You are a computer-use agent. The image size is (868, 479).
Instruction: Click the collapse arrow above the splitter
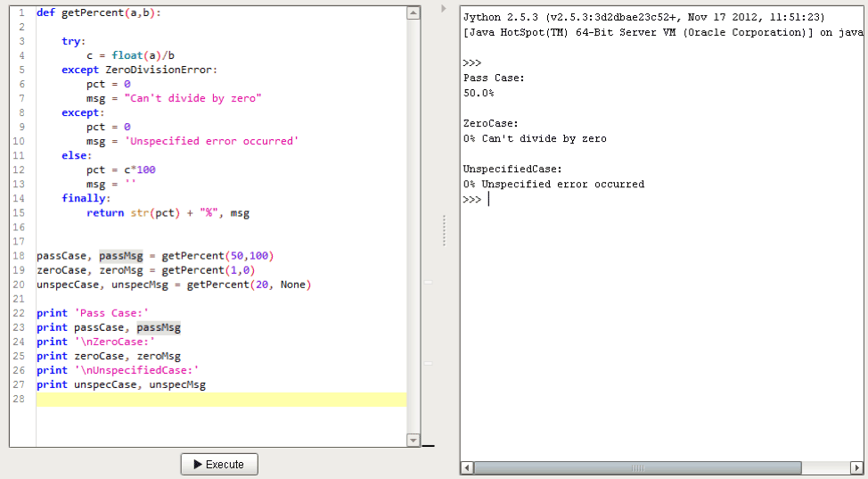click(x=443, y=8)
